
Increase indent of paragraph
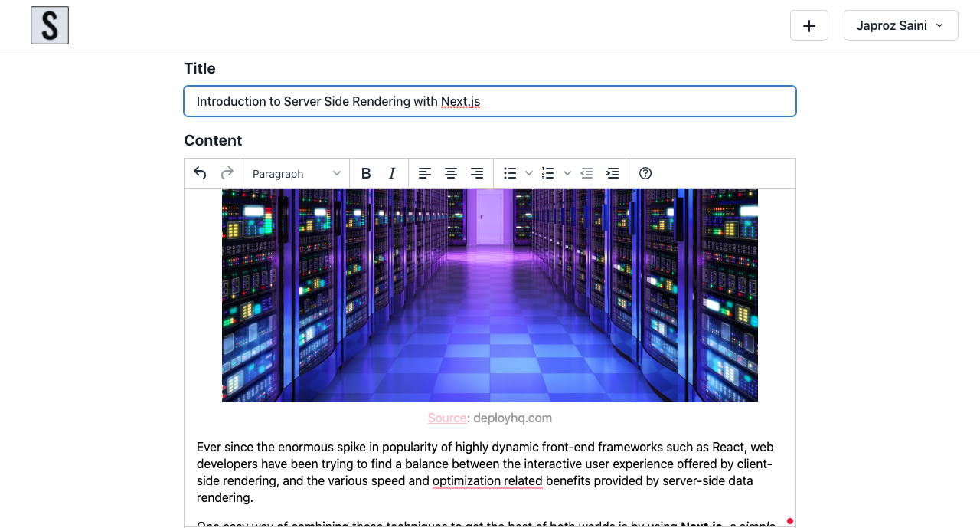[612, 173]
